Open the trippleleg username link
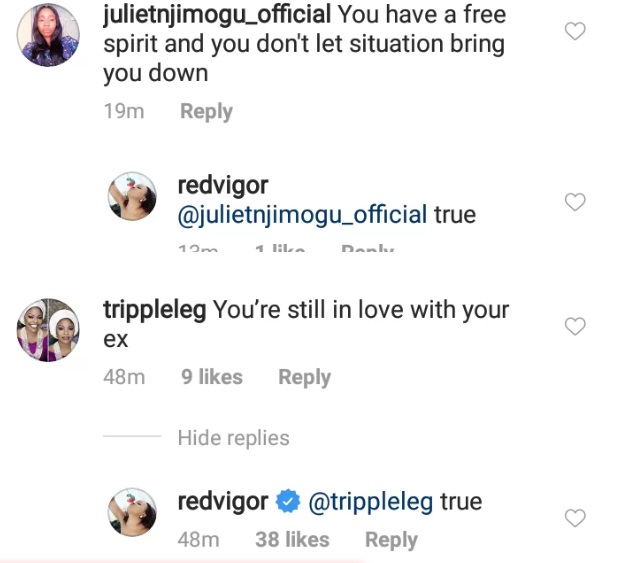 coord(155,310)
